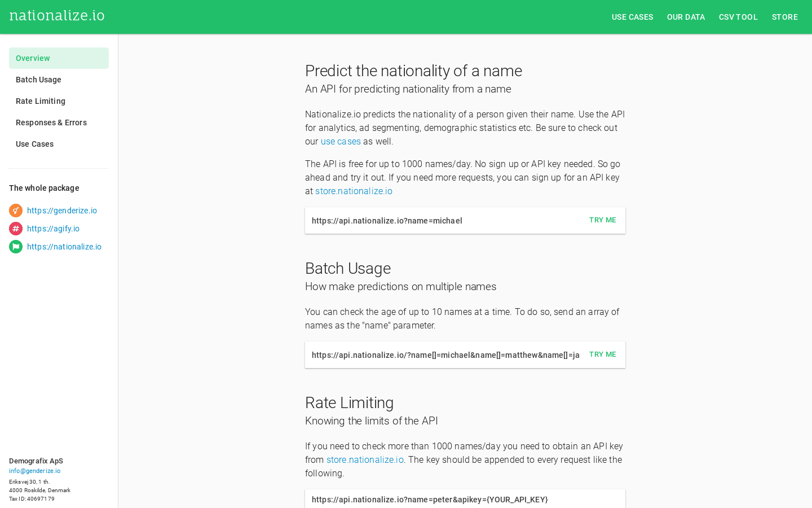The image size is (812, 508).
Task: Open Use Cases in top navigation
Action: click(632, 17)
